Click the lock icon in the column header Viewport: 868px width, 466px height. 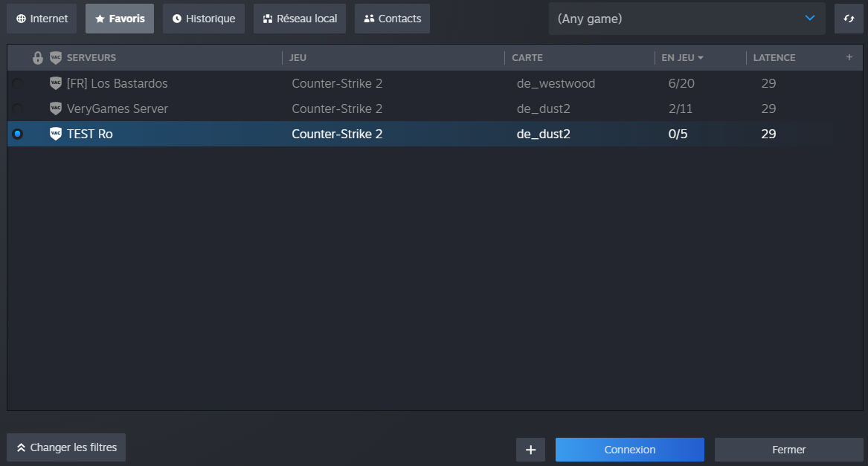click(x=37, y=57)
